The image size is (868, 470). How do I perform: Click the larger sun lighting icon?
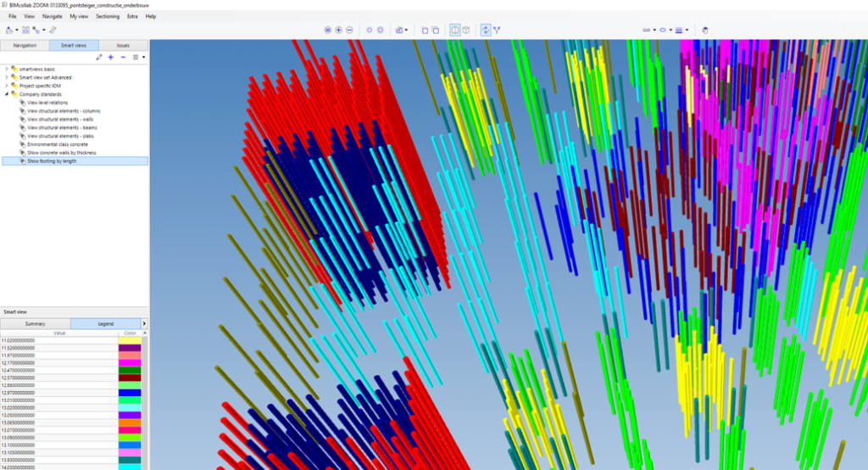coord(381,30)
